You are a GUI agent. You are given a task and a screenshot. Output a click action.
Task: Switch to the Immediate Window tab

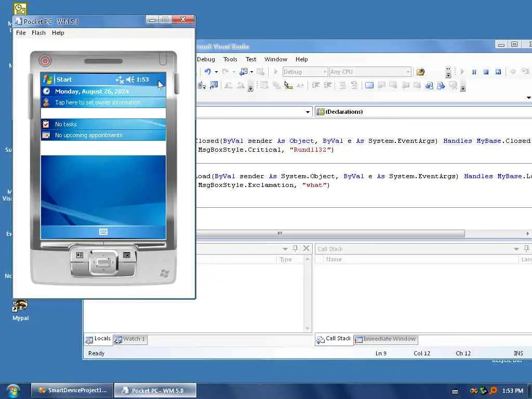(386, 339)
